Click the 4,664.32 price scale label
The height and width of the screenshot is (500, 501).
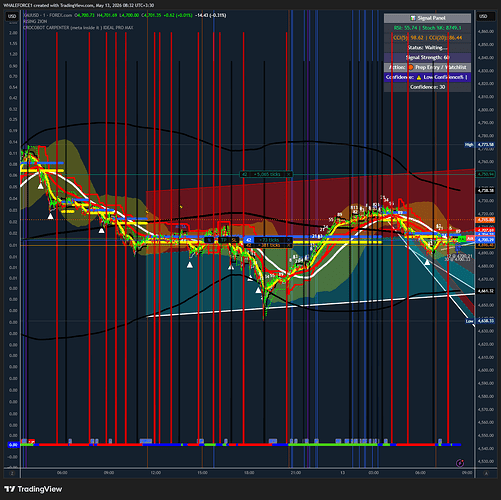coord(485,291)
